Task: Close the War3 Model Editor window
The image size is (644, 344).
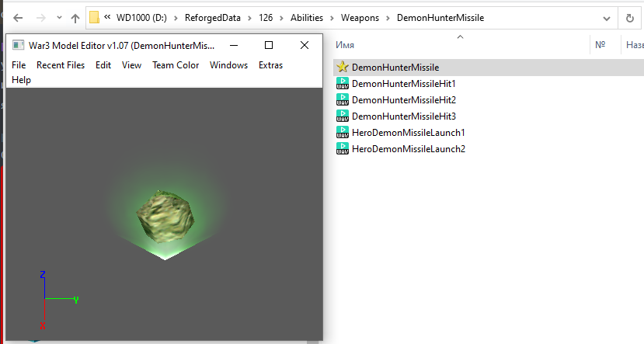Action: [305, 45]
